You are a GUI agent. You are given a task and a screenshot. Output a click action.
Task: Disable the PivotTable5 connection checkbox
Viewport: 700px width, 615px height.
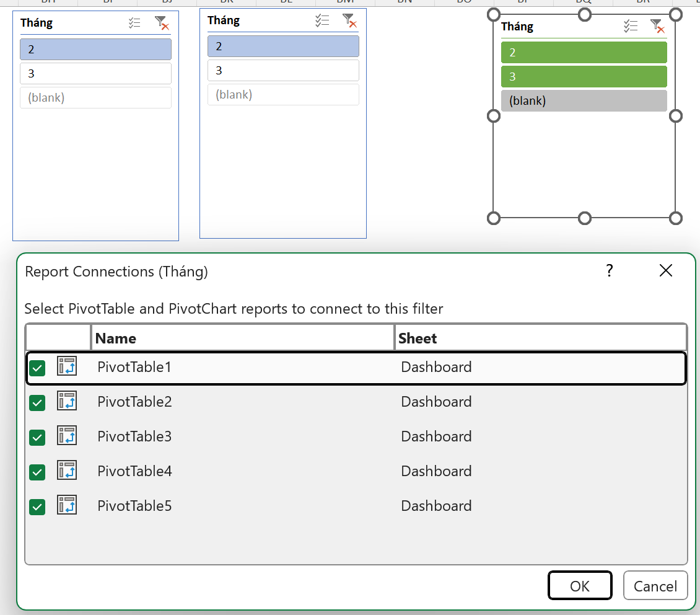pos(38,507)
